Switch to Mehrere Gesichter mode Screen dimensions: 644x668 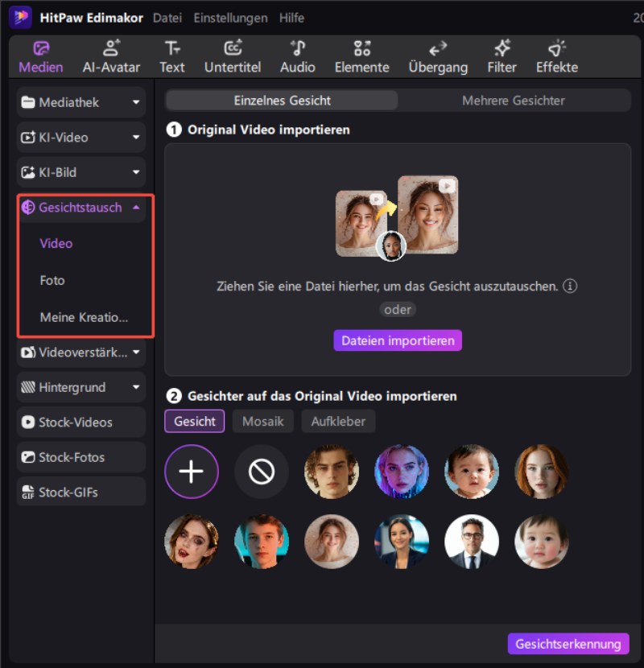pos(513,101)
